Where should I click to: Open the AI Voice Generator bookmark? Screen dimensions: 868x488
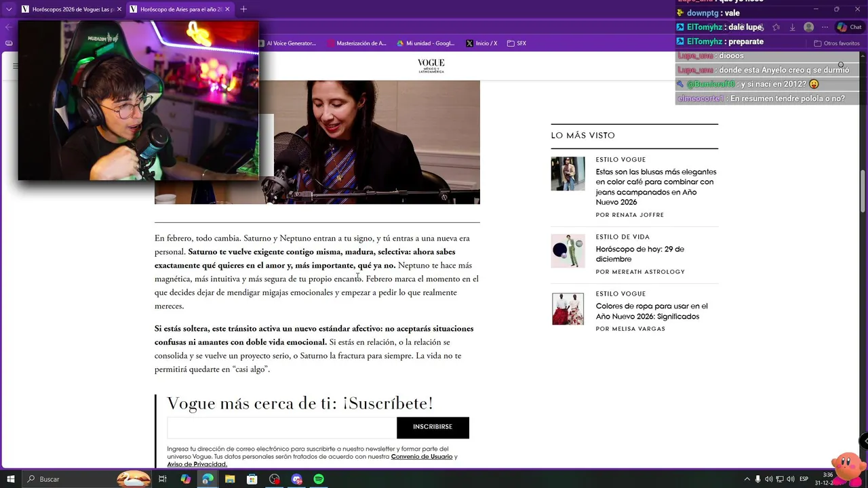tap(288, 43)
